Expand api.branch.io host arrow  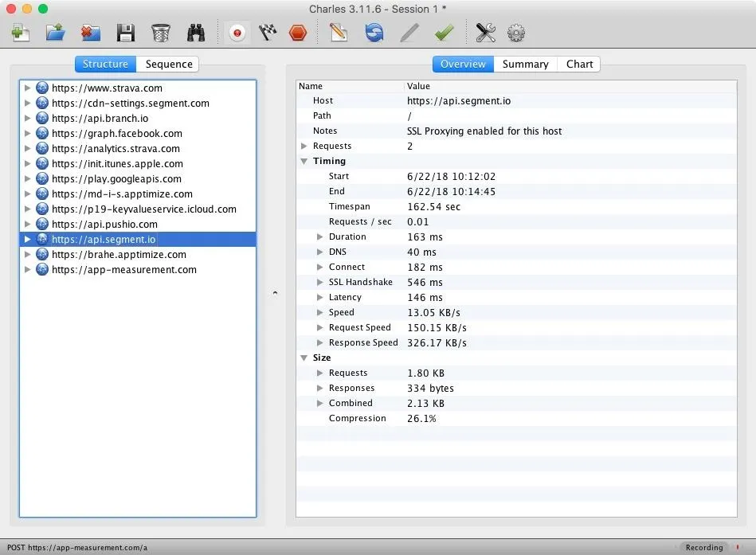(x=27, y=118)
